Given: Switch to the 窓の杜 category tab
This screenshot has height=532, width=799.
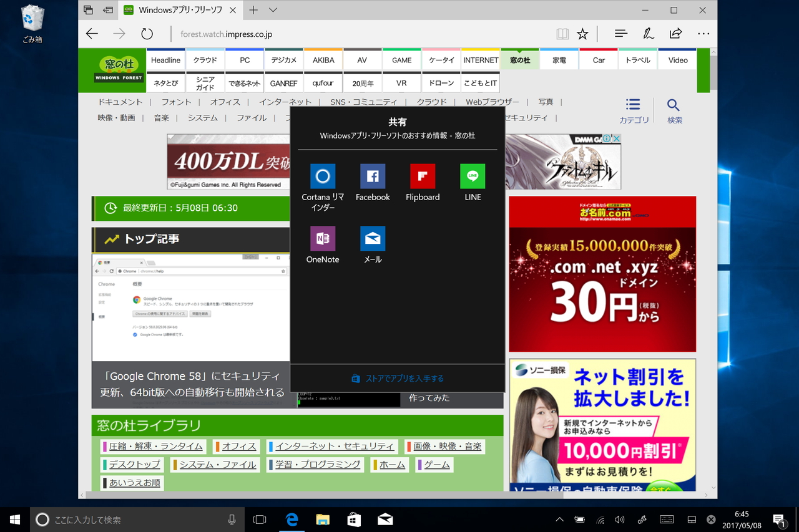Looking at the screenshot, I should [519, 59].
